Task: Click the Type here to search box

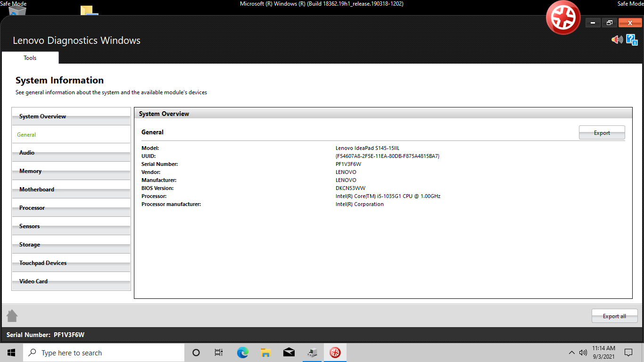Action: pyautogui.click(x=104, y=353)
